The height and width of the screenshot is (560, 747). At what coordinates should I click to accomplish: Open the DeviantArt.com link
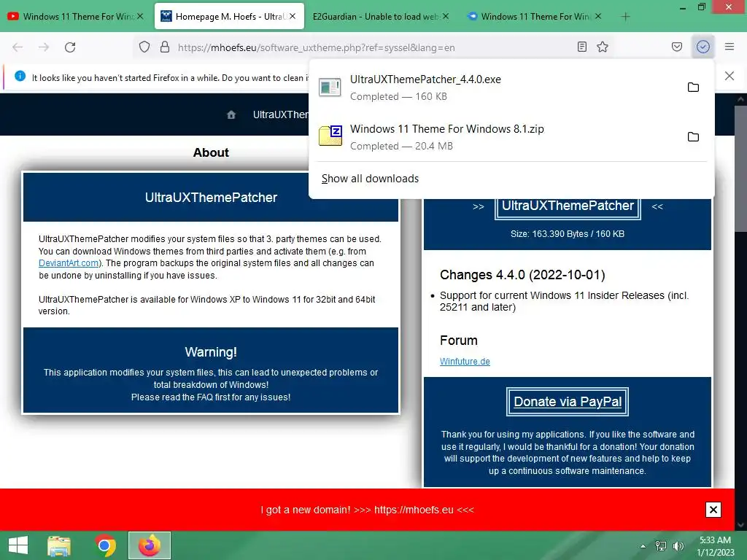(x=69, y=263)
